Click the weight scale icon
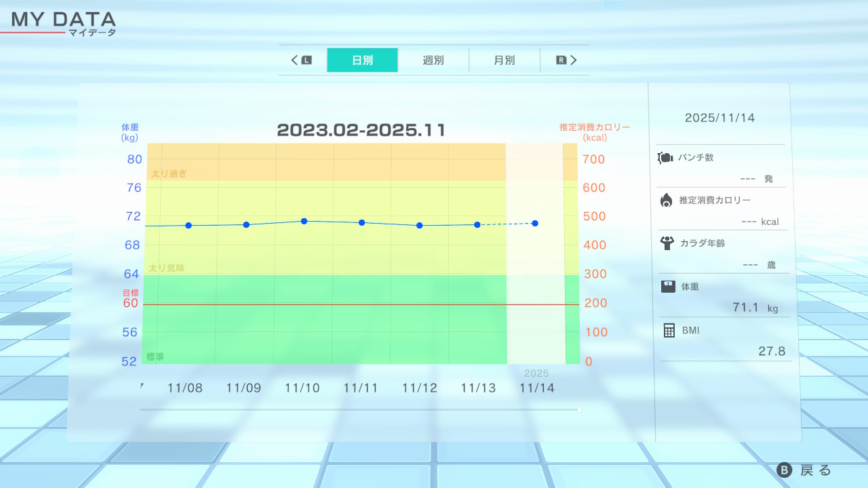The height and width of the screenshot is (488, 868). coord(668,286)
